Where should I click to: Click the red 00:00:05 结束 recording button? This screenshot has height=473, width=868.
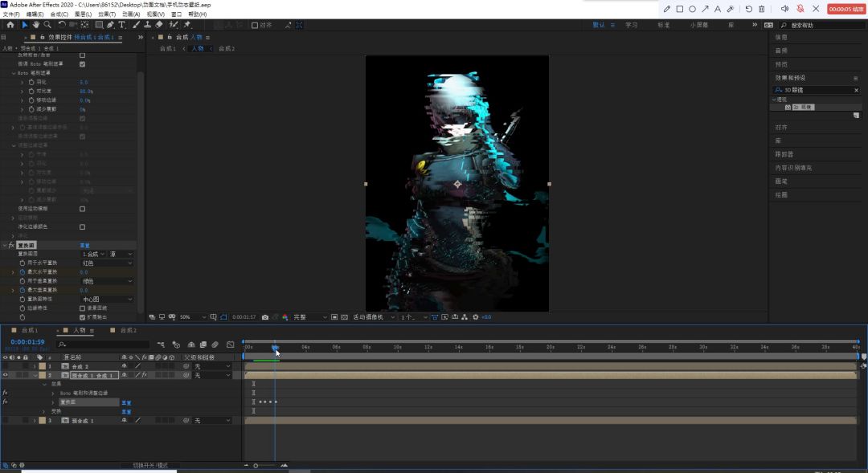845,9
